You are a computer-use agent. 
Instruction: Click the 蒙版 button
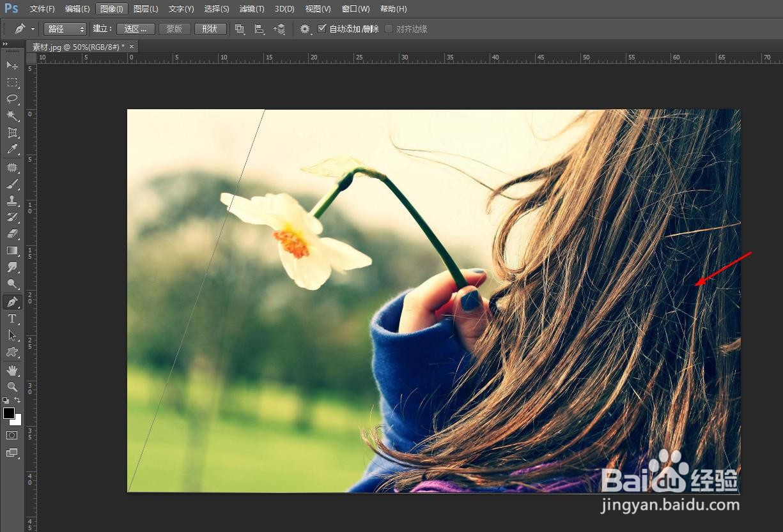174,29
